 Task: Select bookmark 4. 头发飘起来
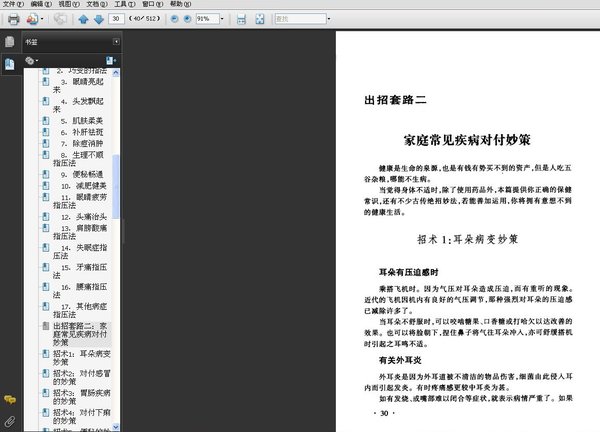(78, 105)
